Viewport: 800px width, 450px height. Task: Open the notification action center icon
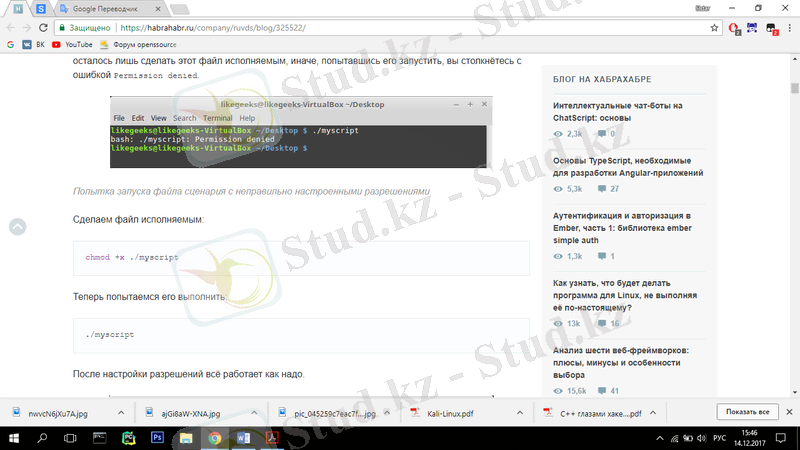coord(781,438)
